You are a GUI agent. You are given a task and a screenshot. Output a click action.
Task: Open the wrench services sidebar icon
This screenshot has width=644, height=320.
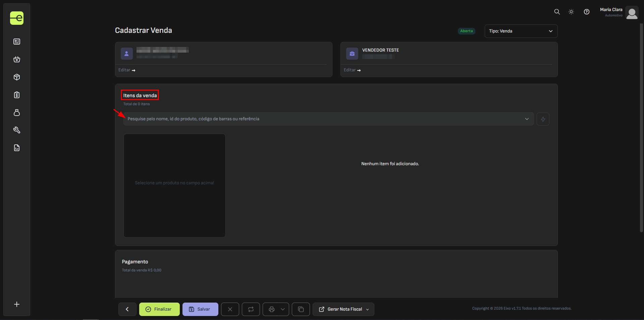click(17, 130)
